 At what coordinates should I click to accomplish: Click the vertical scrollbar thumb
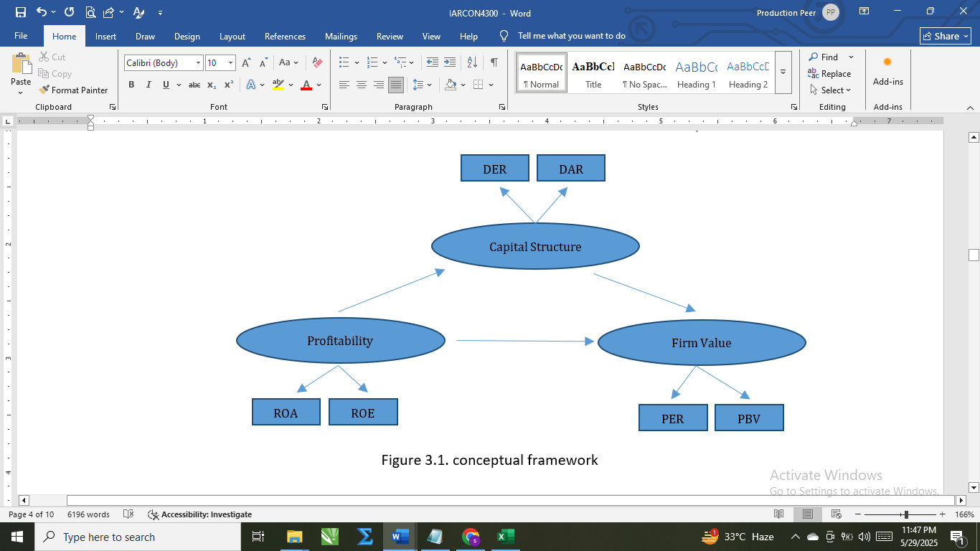974,255
